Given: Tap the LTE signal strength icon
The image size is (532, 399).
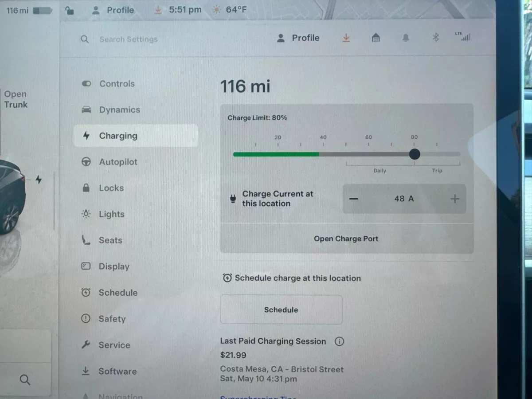Looking at the screenshot, I should pyautogui.click(x=464, y=37).
